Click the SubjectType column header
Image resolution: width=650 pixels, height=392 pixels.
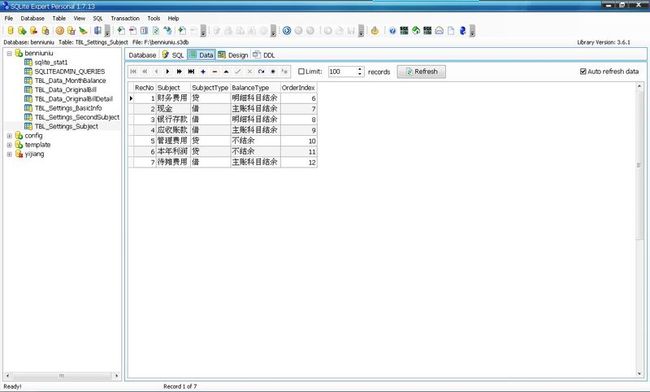[210, 88]
